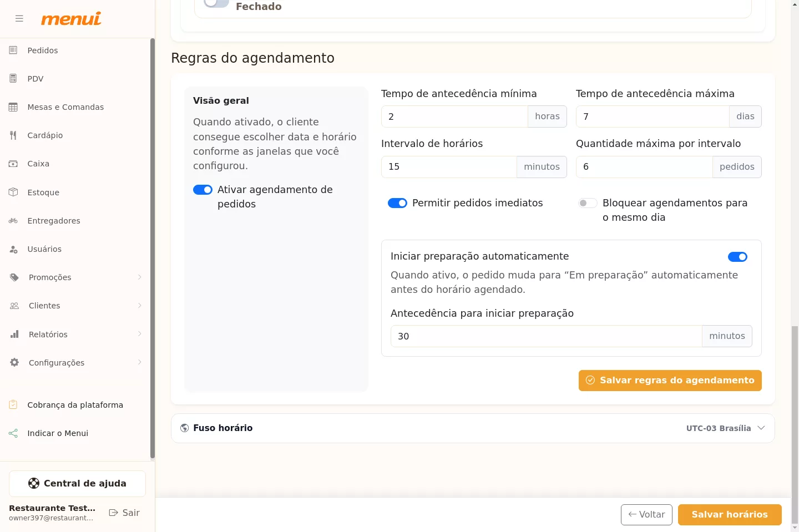This screenshot has height=532, width=799.
Task: Click the Central de ajuda lifebuoy icon
Action: click(x=34, y=483)
